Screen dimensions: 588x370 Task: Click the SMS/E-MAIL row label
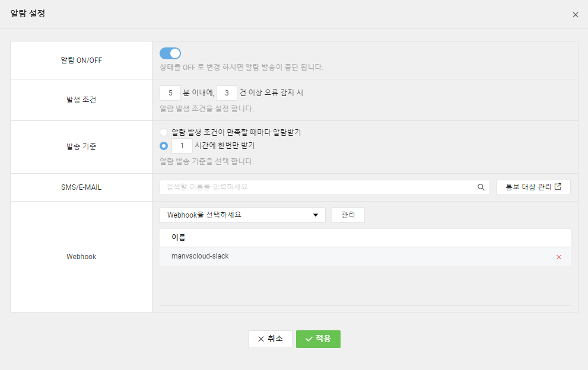pyautogui.click(x=81, y=187)
